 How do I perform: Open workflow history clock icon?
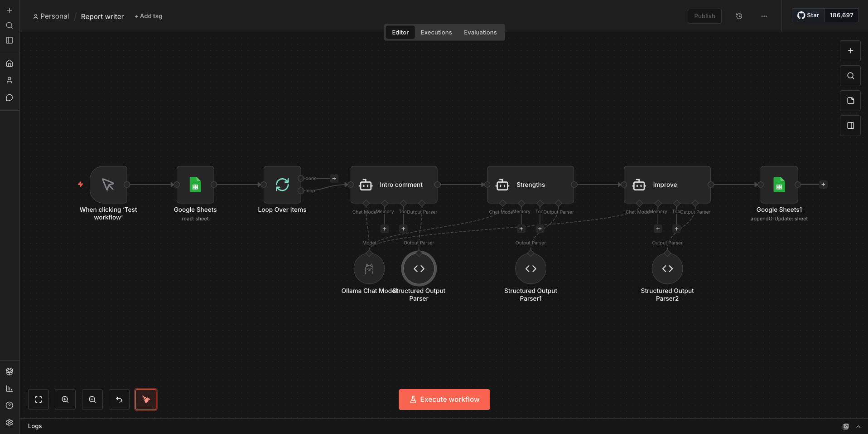[x=739, y=16]
